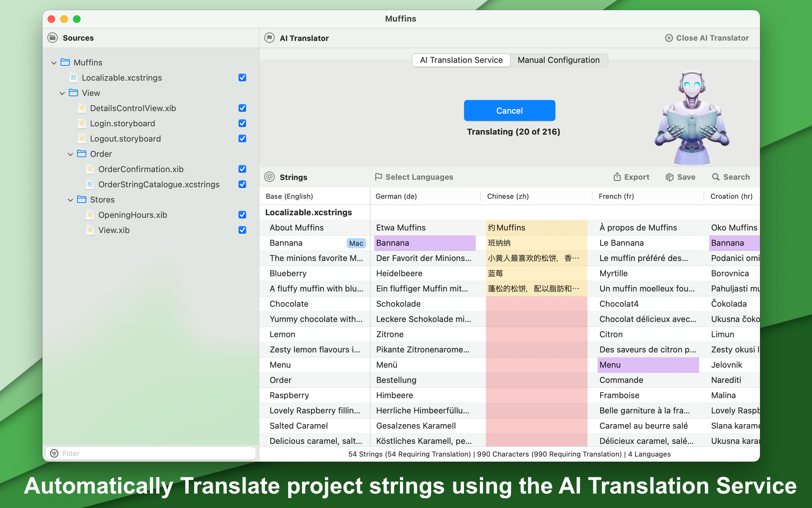
Task: Click the 'Localizable.xcstrings' group header row
Action: point(509,212)
